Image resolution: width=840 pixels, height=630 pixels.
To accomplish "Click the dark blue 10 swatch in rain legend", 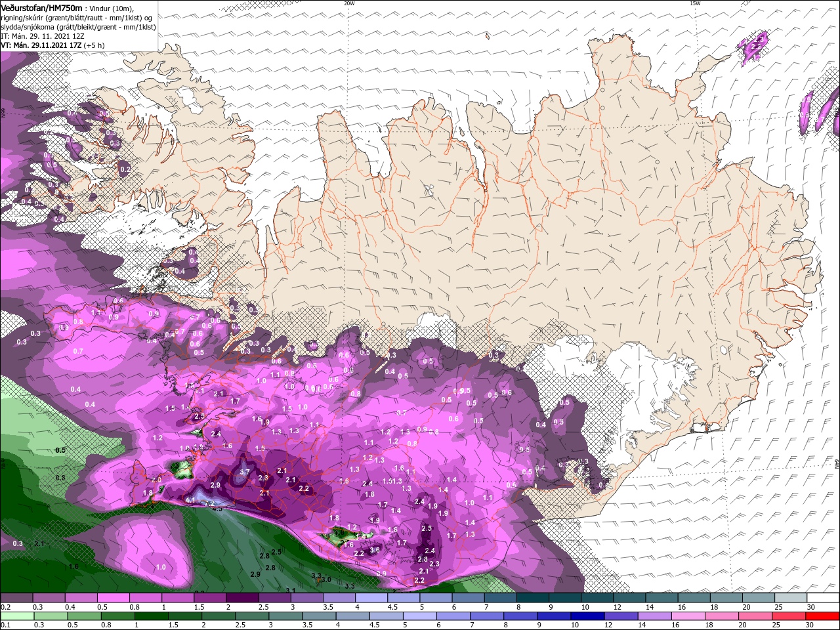I will [x=586, y=616].
